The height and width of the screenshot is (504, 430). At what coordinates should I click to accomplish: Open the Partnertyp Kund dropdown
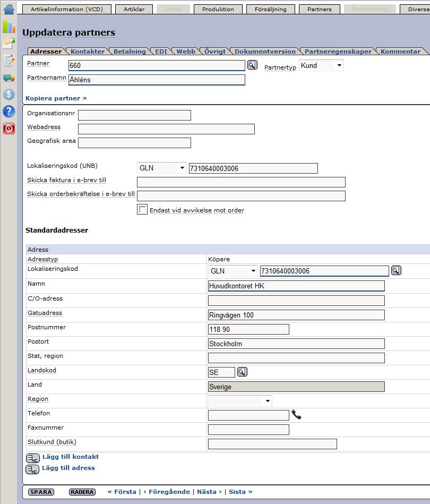point(321,65)
